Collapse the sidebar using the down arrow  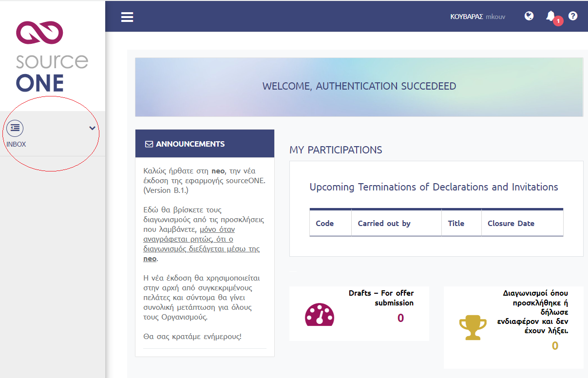[x=92, y=128]
